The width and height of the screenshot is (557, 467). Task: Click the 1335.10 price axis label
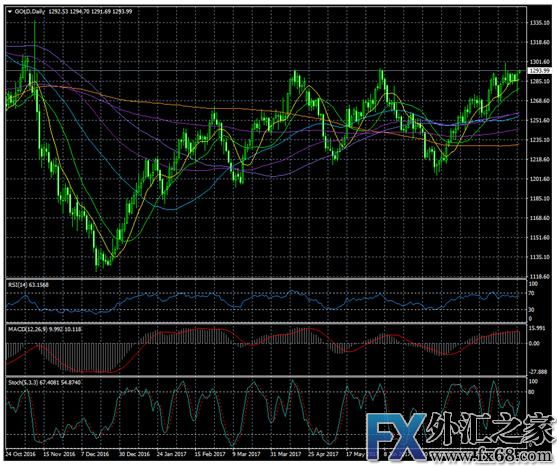539,23
